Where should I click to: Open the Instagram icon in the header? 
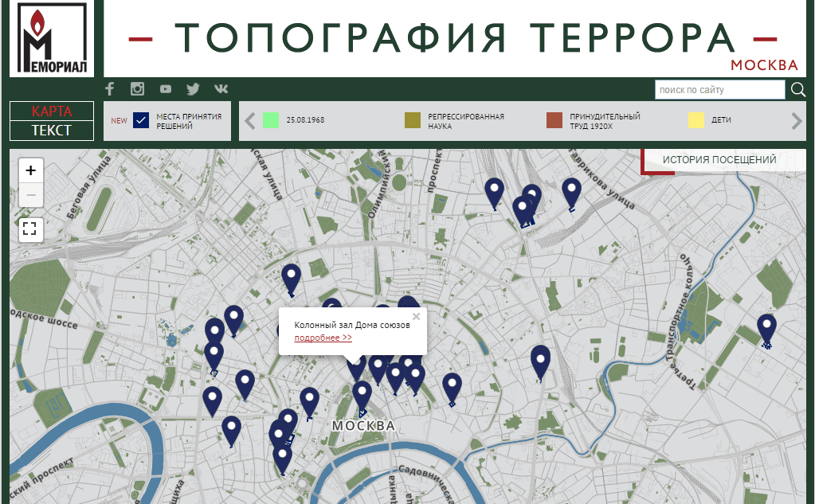(137, 89)
